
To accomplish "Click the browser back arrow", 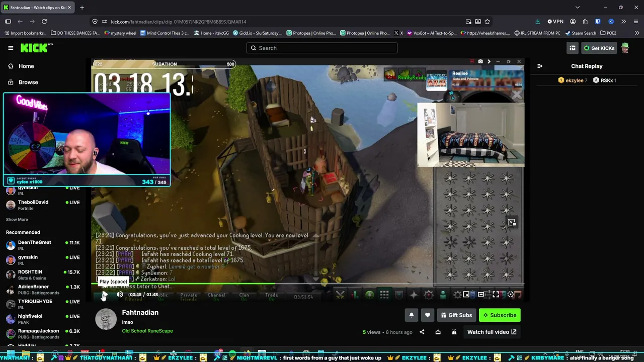I will tap(20, 22).
